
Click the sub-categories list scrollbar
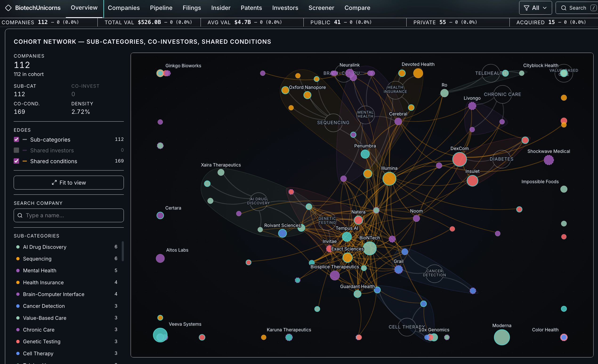coord(123,251)
